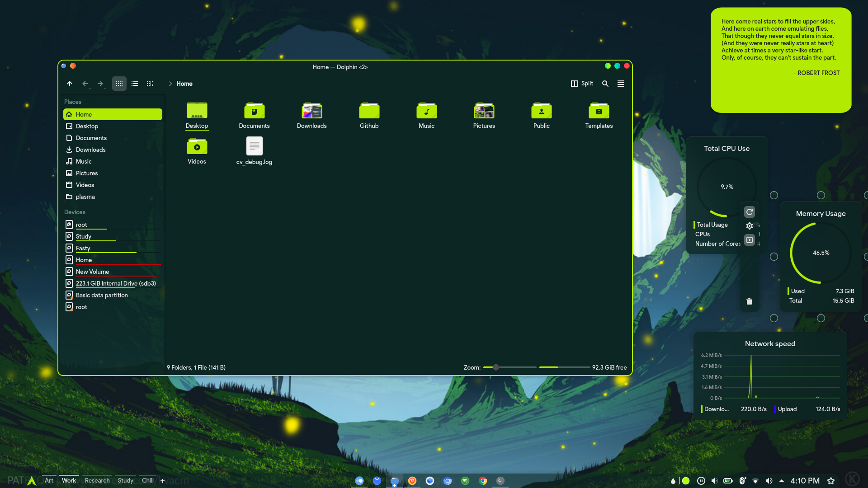
Task: Expand hidden system tray icons arrow
Action: tap(782, 481)
